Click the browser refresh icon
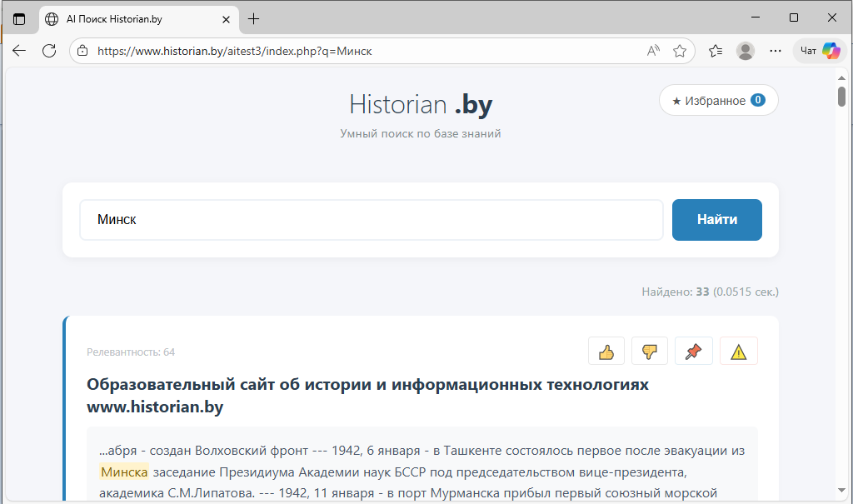The width and height of the screenshot is (853, 504). coord(49,51)
